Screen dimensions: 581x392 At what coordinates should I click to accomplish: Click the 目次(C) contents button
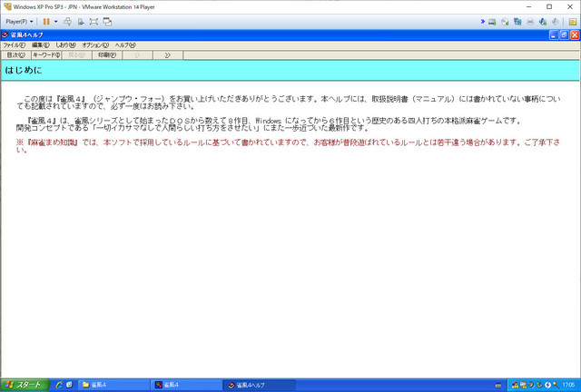[16, 55]
